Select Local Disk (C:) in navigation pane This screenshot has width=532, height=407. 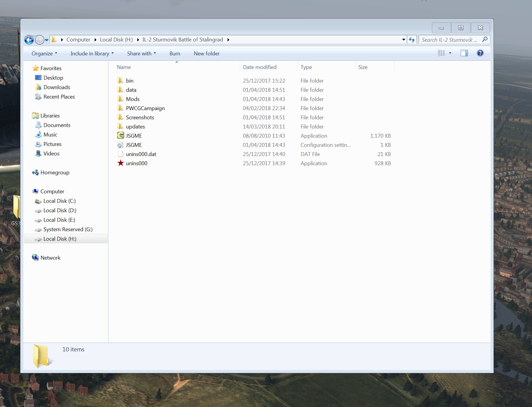(x=59, y=201)
